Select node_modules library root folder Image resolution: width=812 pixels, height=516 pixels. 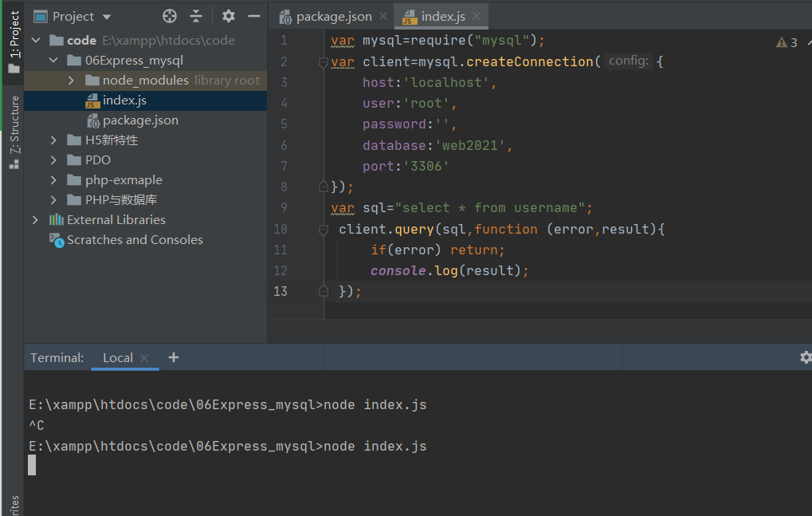point(146,81)
